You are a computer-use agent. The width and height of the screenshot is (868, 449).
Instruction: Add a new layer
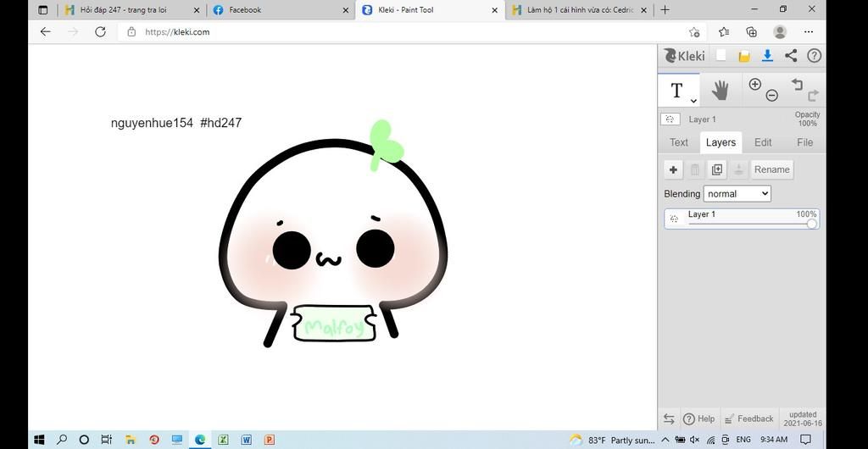click(673, 169)
